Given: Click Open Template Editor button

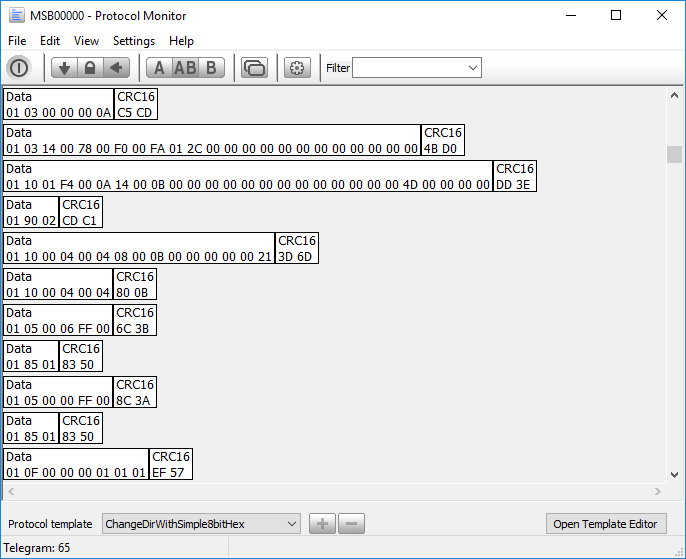Looking at the screenshot, I should pyautogui.click(x=606, y=524).
